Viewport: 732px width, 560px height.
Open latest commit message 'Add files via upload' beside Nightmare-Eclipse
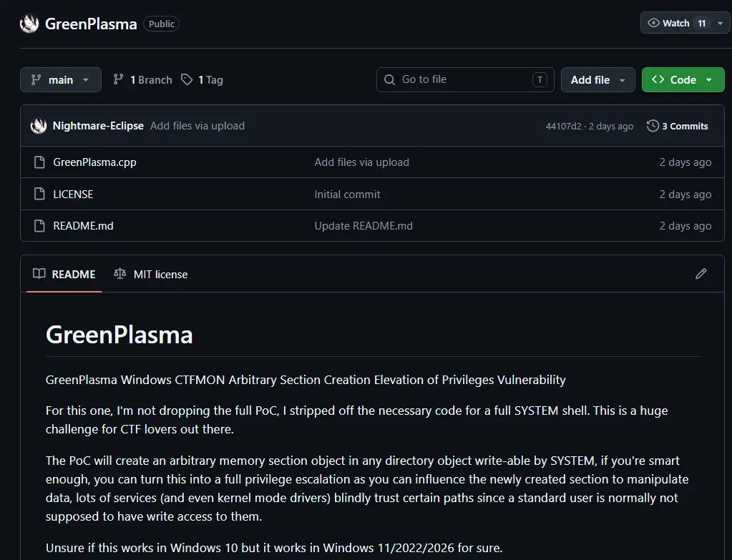pyautogui.click(x=197, y=126)
